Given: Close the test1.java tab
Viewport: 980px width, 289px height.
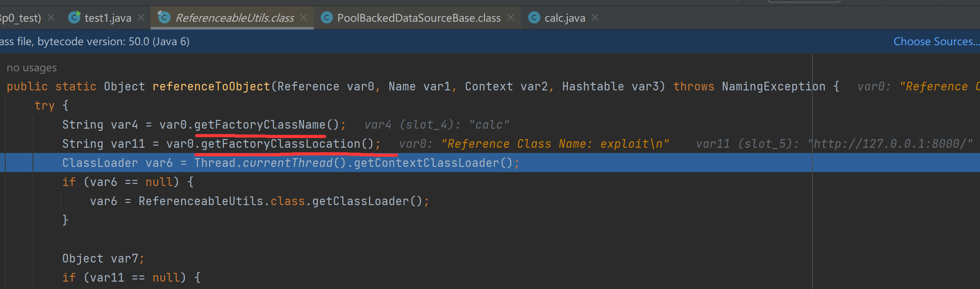Looking at the screenshot, I should coord(141,17).
